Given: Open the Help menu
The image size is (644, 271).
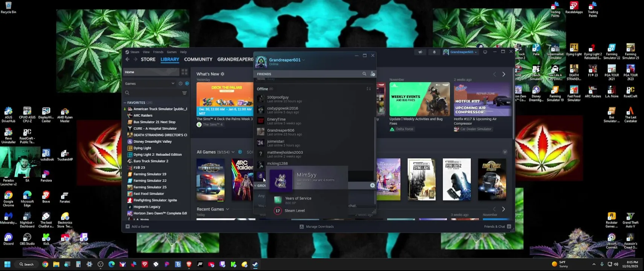Looking at the screenshot, I should (183, 52).
